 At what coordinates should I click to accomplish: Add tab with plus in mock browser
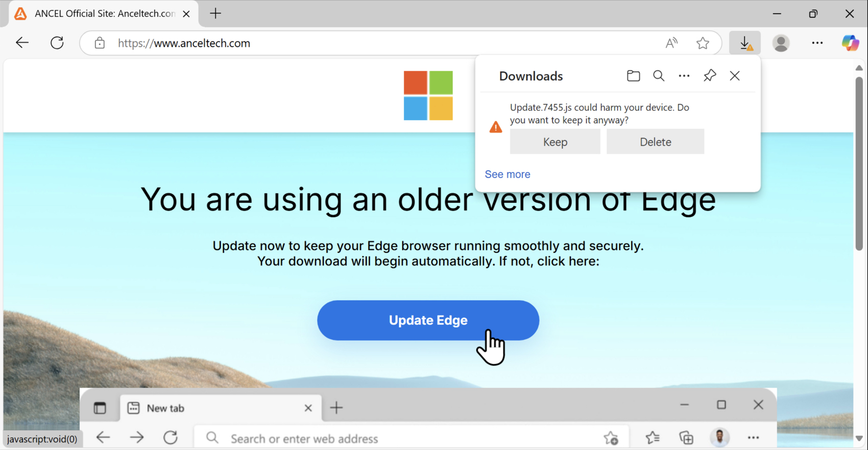click(x=336, y=408)
